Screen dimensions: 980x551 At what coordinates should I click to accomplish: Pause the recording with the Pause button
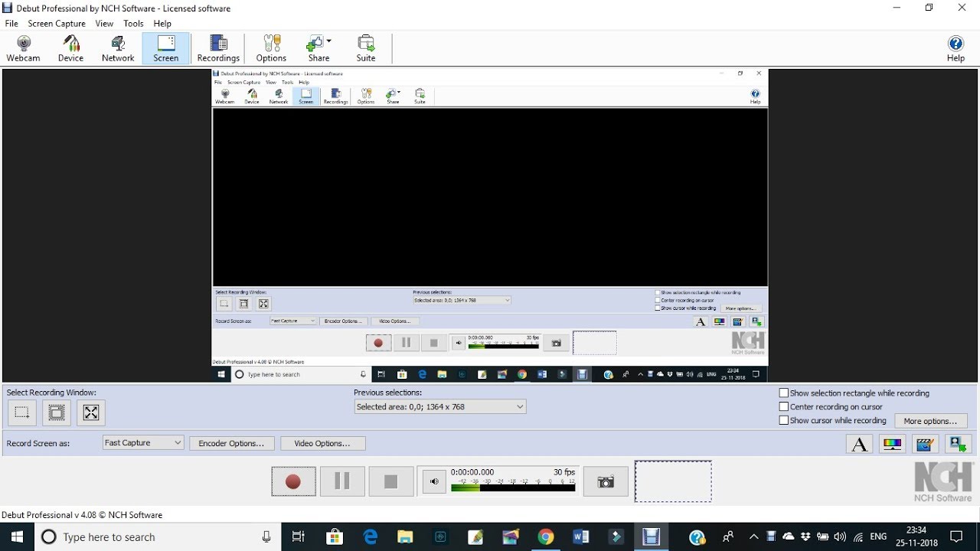pos(342,482)
